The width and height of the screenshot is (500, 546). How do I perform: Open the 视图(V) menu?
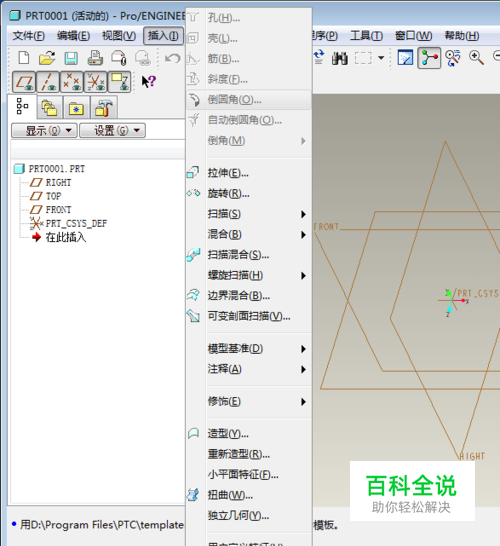[119, 36]
